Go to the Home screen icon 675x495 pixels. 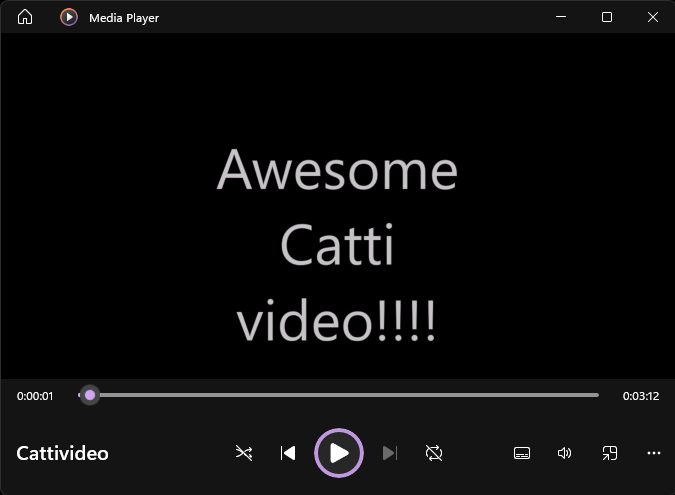click(x=25, y=17)
